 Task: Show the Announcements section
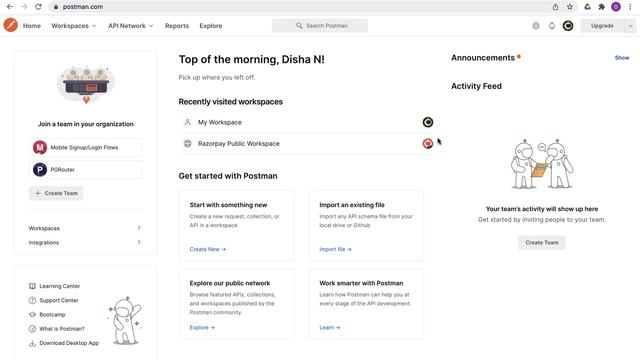pos(622,58)
